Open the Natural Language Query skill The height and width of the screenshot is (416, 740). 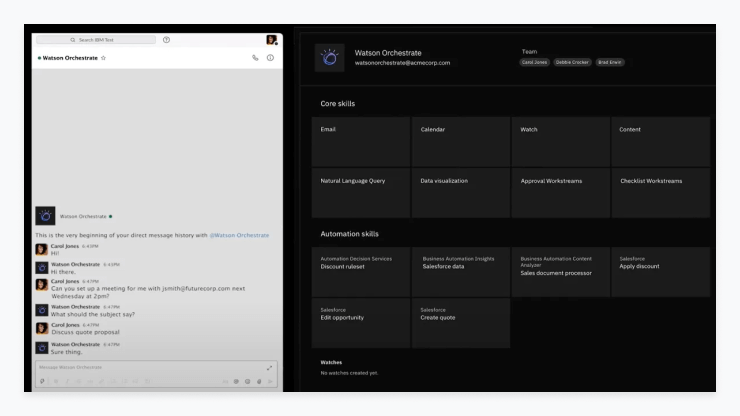pos(361,193)
